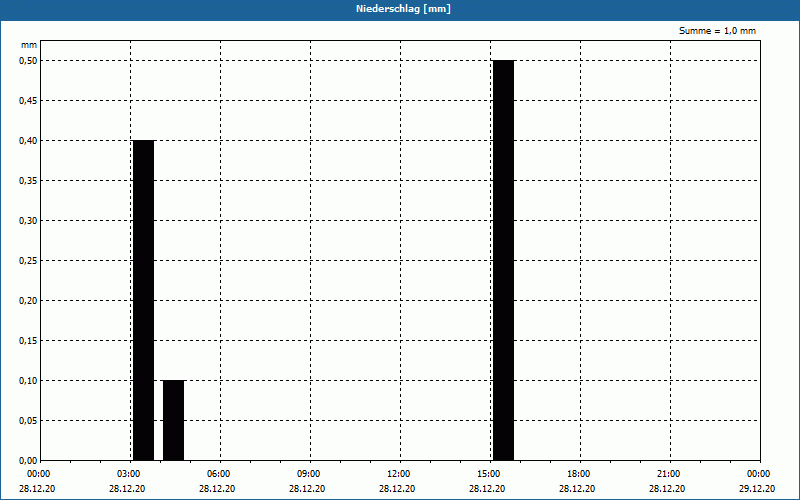Click the 0,40 y-axis value
Screen dimensions: 800x500
click(28, 141)
